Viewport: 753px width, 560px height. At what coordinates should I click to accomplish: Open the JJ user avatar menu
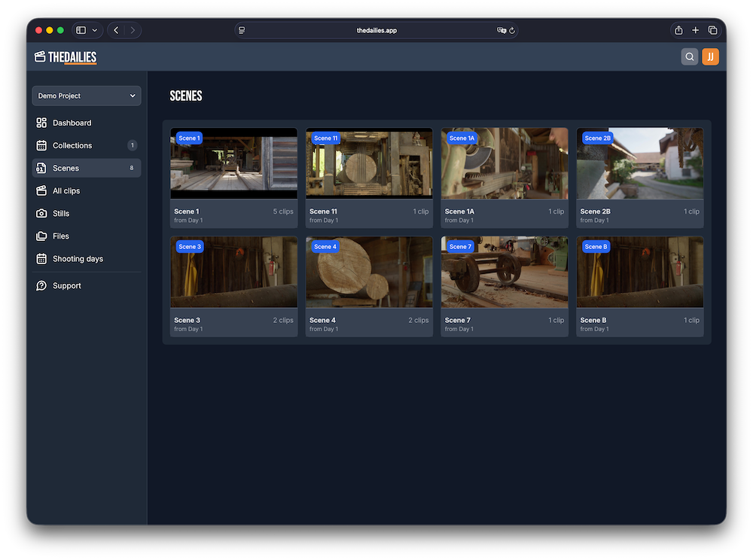coord(710,56)
